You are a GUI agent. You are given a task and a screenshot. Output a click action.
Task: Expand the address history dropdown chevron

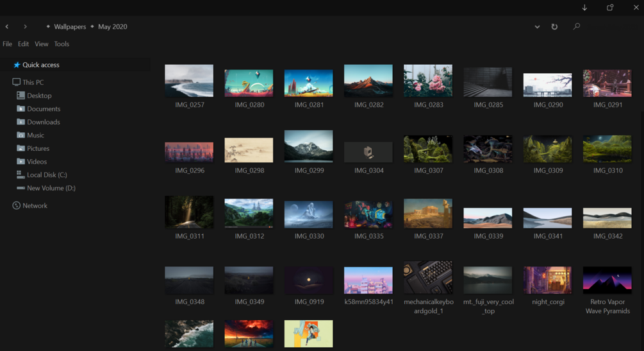[537, 27]
